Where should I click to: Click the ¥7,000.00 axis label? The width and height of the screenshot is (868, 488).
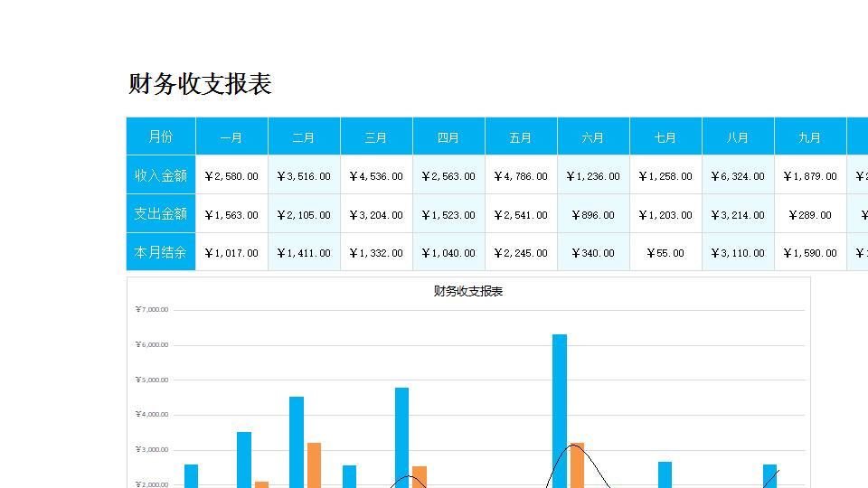(152, 309)
